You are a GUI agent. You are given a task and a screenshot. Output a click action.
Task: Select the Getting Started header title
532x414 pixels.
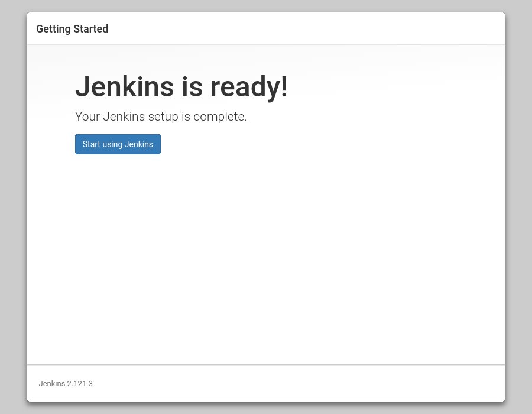point(72,29)
